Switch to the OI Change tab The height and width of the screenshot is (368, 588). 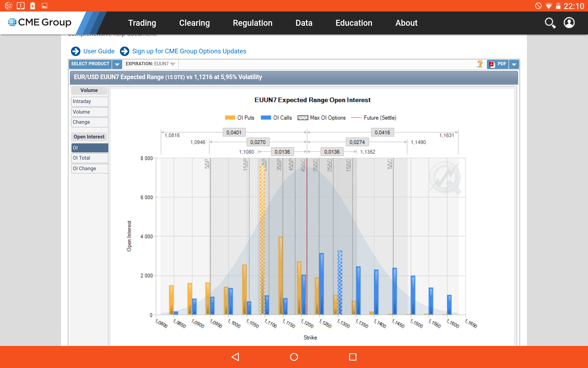click(90, 168)
